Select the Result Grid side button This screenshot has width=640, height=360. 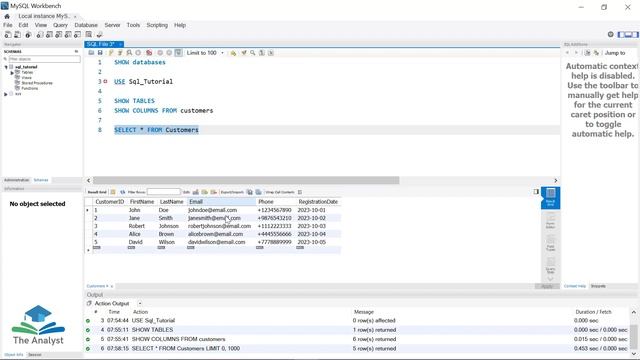pyautogui.click(x=550, y=198)
